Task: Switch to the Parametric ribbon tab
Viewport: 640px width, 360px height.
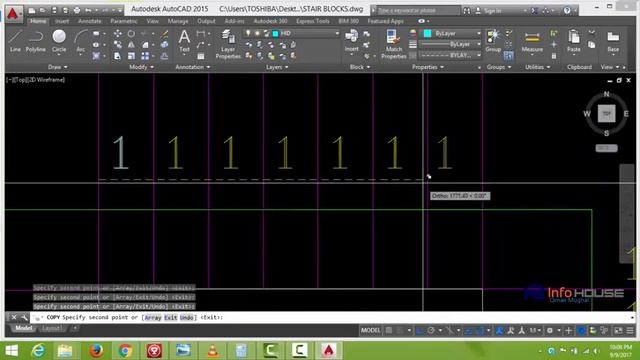Action: [x=124, y=21]
